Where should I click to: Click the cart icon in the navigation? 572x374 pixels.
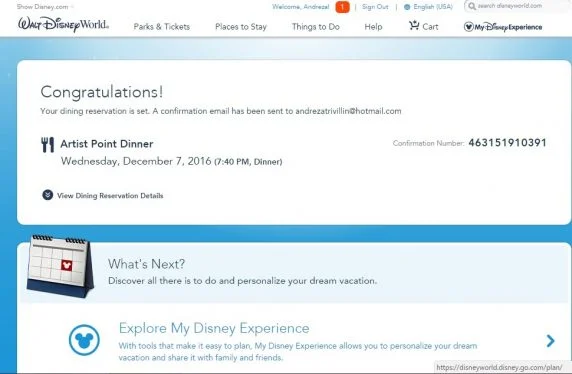tap(414, 26)
